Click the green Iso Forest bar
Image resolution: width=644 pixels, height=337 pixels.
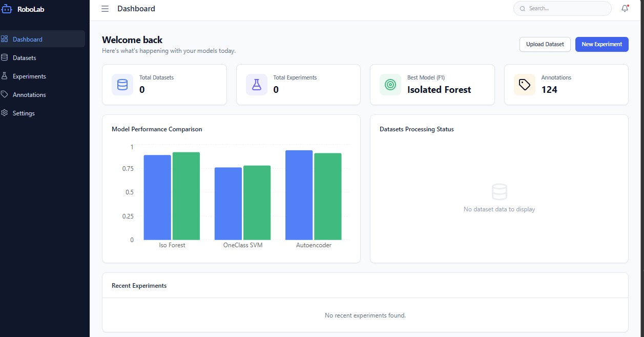pos(186,196)
